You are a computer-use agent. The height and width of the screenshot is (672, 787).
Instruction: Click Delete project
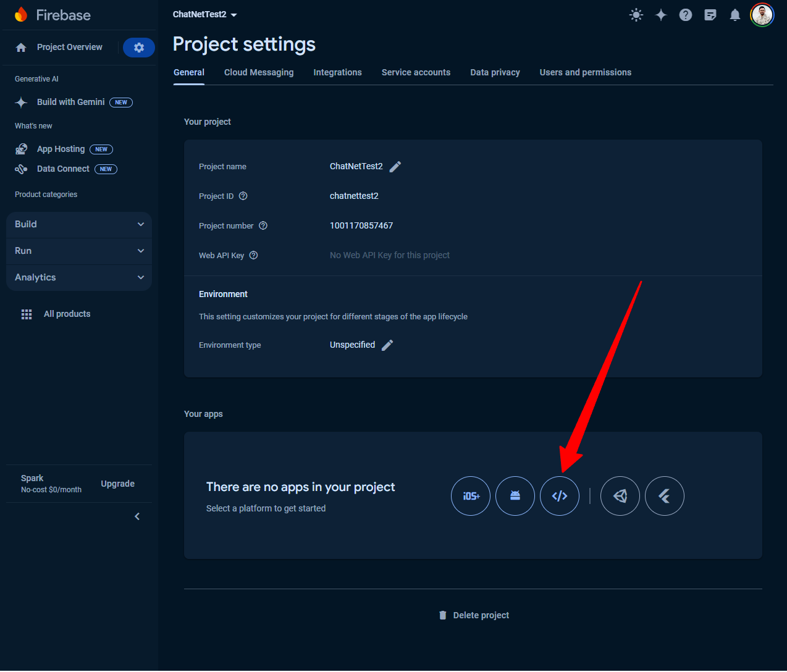tap(474, 615)
